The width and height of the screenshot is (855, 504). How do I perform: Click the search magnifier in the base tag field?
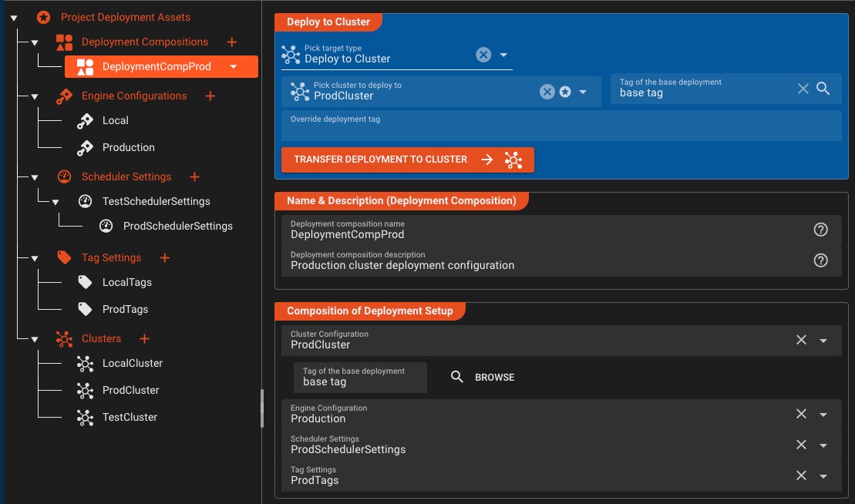[x=823, y=89]
